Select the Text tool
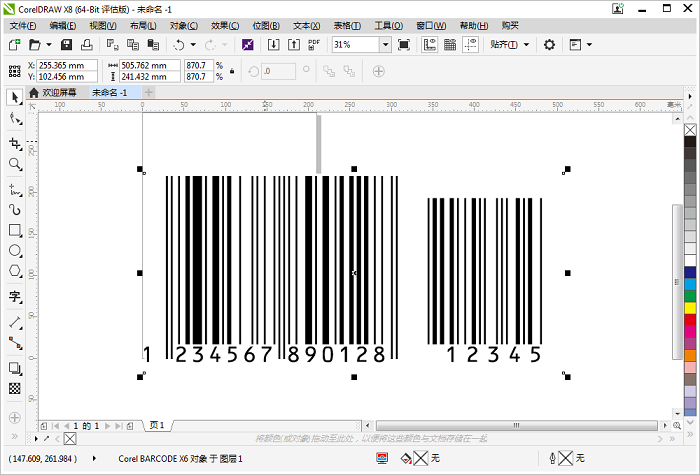 coord(15,296)
